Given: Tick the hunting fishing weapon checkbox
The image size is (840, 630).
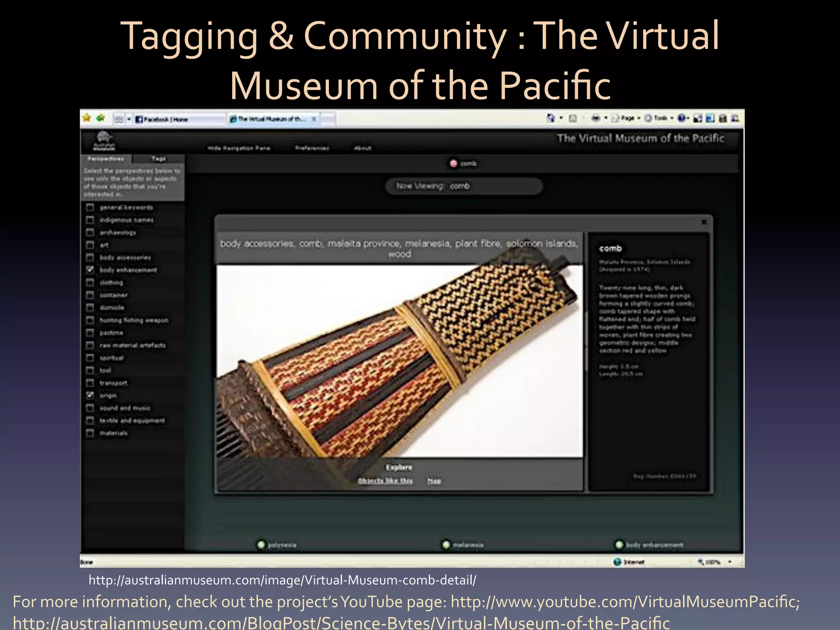Looking at the screenshot, I should (x=90, y=320).
